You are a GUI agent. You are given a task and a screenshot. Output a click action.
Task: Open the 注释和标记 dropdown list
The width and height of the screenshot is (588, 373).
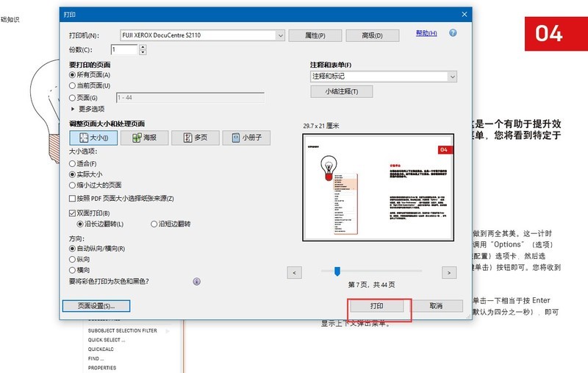[452, 76]
